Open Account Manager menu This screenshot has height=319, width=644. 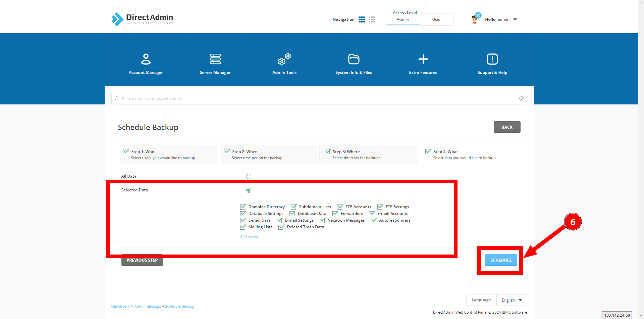click(146, 64)
